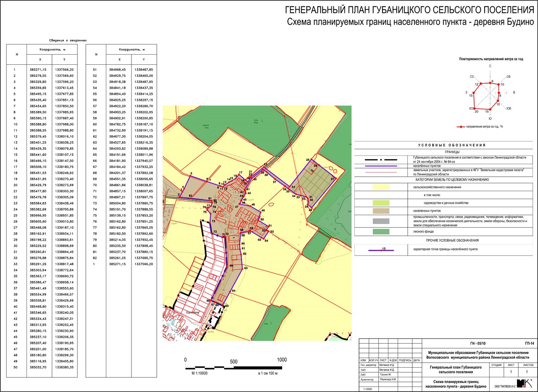Click coordinate value '385495,15'
This screenshot has height=392, width=538.
point(38,94)
